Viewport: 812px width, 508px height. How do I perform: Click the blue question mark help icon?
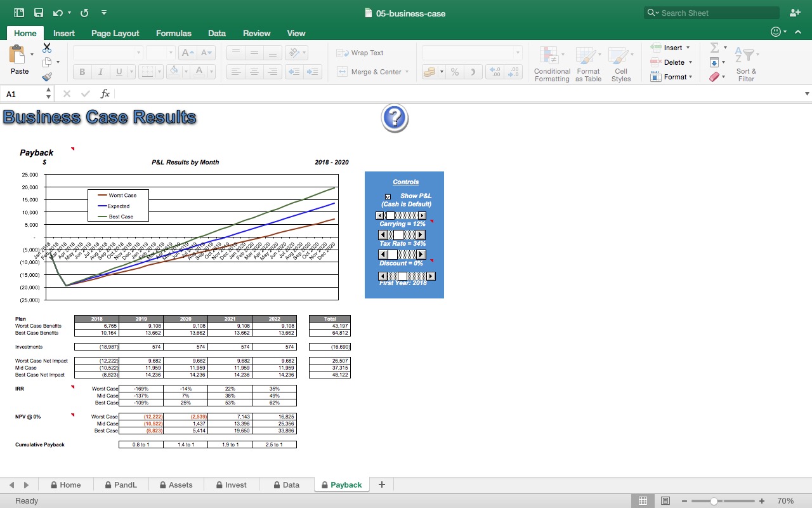(395, 119)
